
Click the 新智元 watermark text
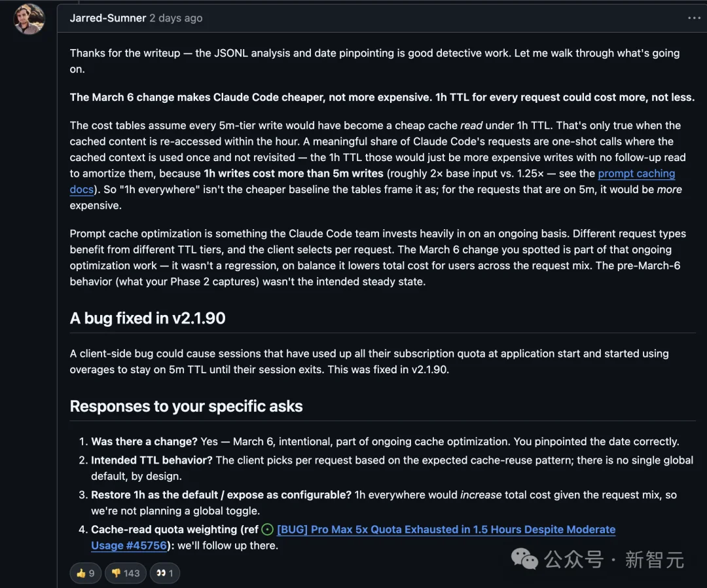pos(654,560)
